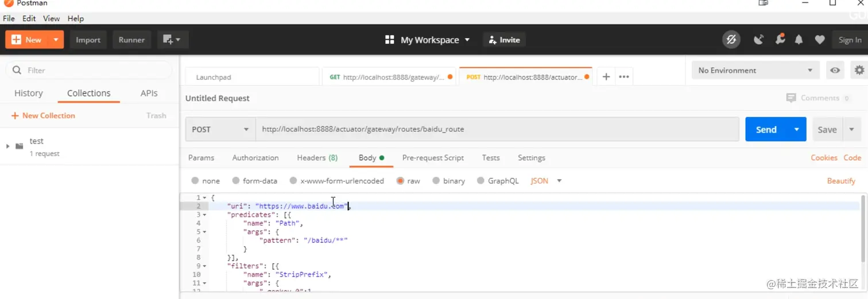This screenshot has height=299, width=868.
Task: Click the Save button
Action: [827, 130]
